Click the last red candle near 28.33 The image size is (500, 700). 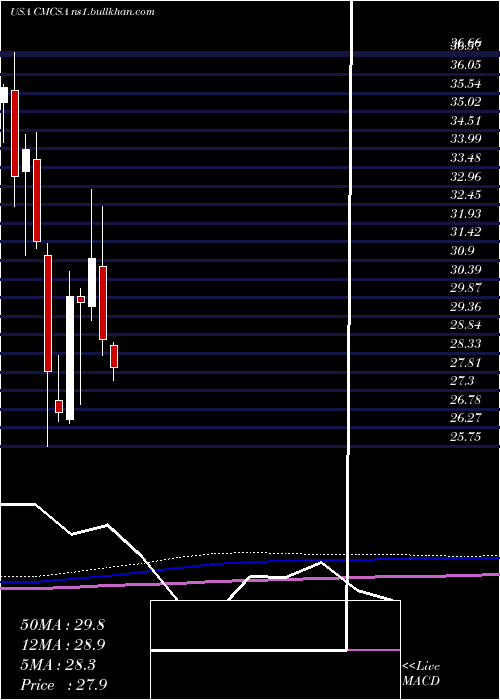point(114,356)
